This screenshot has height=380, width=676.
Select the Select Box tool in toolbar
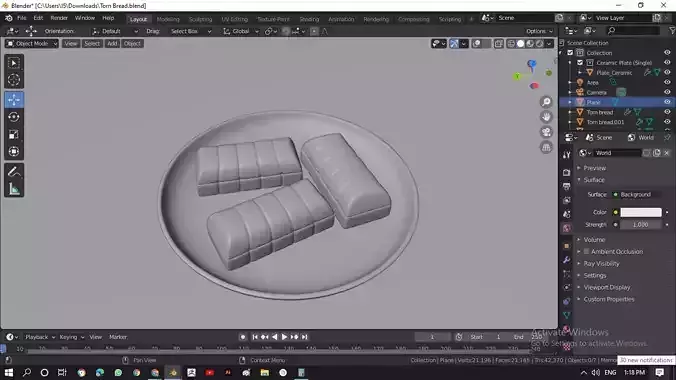pos(14,63)
